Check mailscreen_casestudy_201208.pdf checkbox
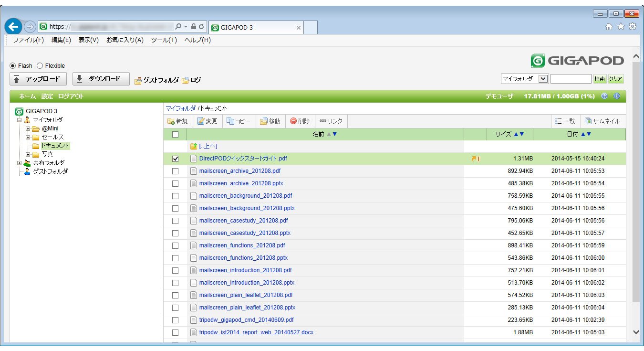 pyautogui.click(x=175, y=221)
